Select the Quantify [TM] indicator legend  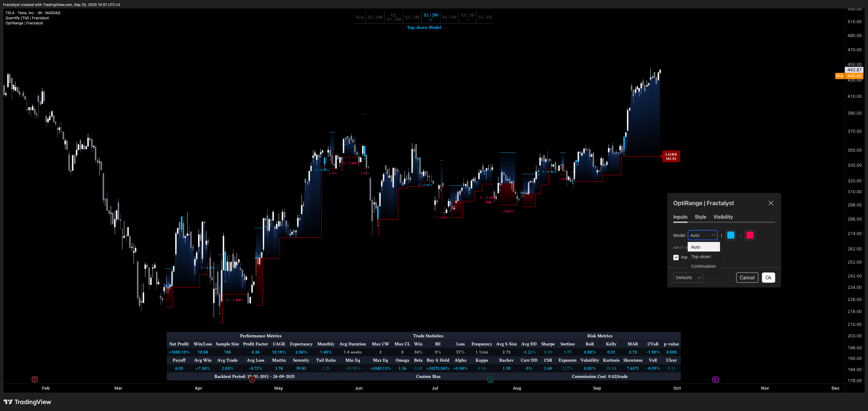tap(27, 18)
